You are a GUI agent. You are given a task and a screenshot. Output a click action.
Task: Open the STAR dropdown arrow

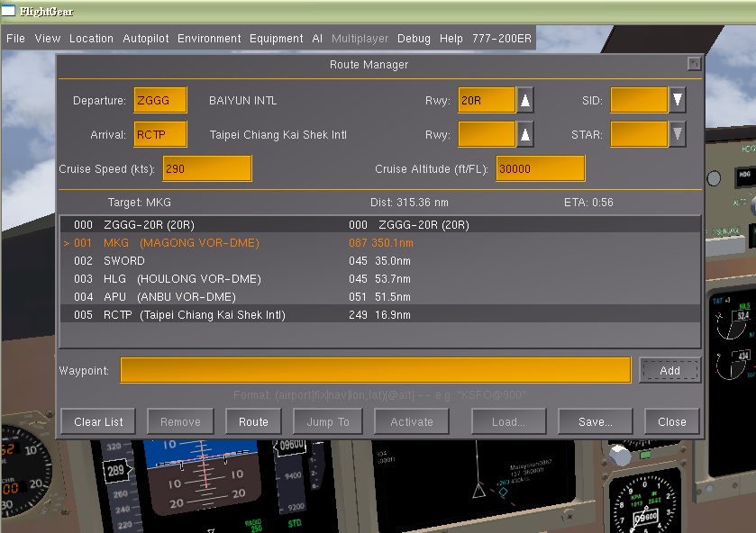pos(678,134)
